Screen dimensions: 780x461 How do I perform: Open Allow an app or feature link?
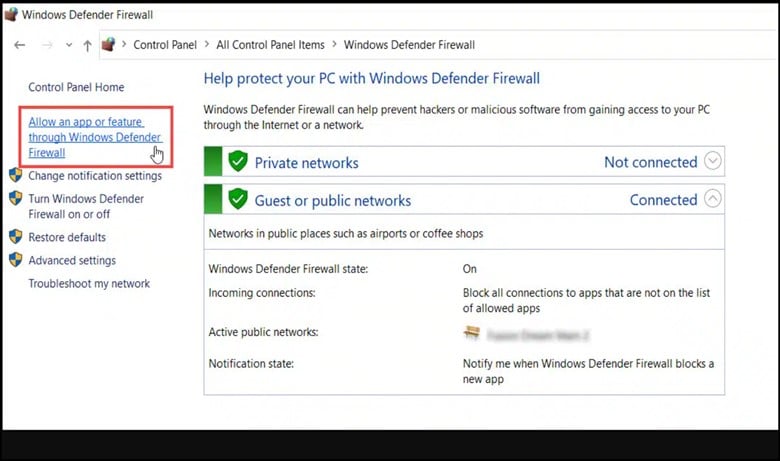point(95,137)
